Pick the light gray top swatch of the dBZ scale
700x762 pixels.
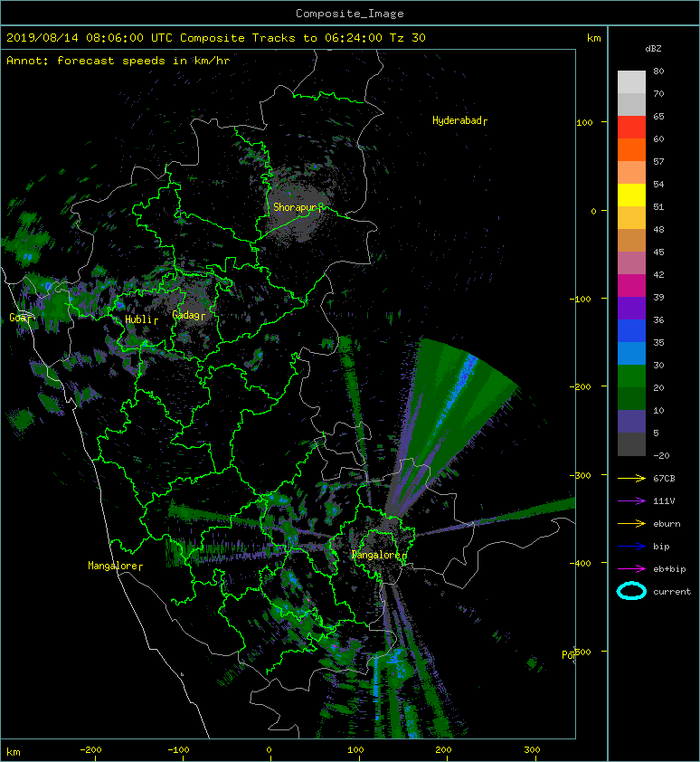tap(631, 82)
